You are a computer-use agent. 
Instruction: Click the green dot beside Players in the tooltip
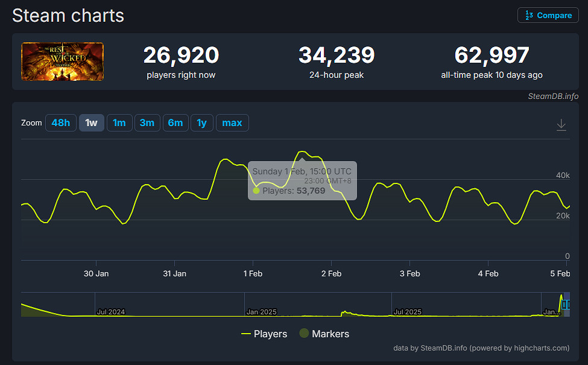click(x=256, y=191)
